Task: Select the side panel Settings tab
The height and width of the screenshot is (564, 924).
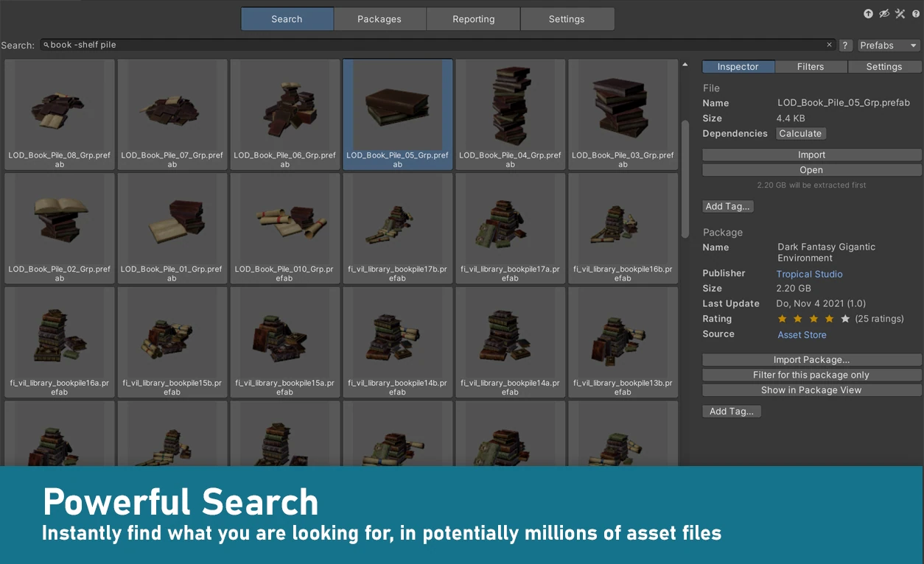Action: click(884, 67)
